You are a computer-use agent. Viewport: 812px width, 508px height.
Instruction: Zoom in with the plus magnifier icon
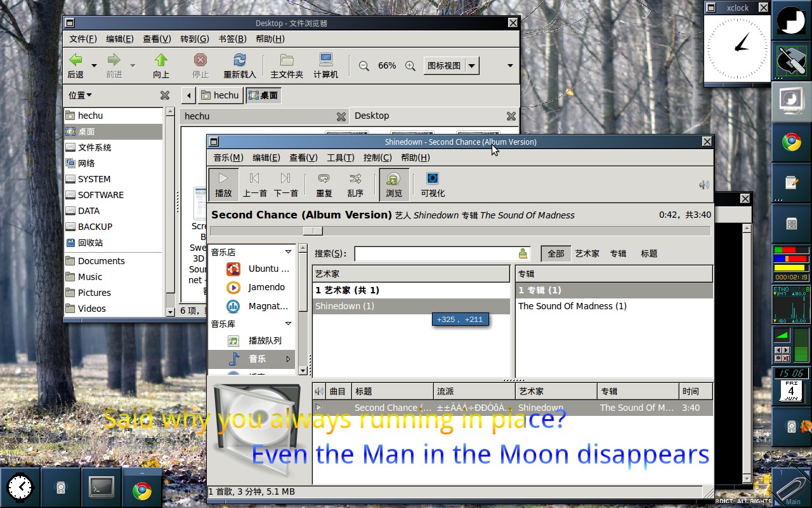410,65
